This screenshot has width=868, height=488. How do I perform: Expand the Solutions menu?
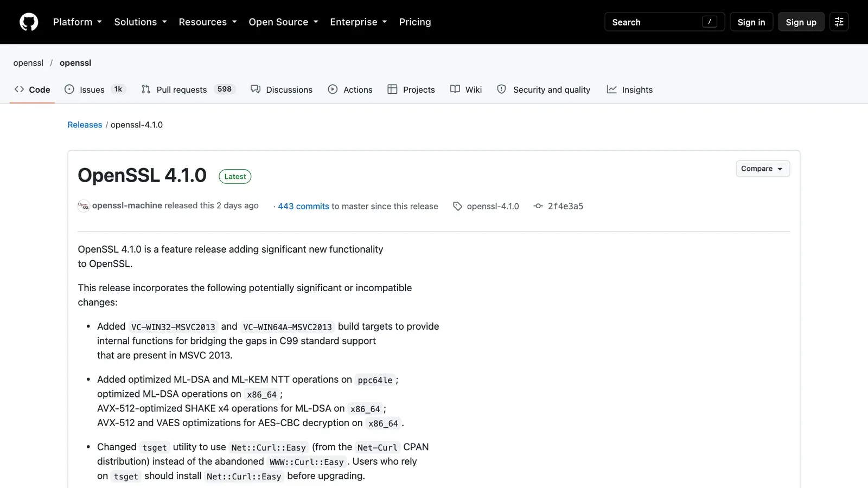tap(141, 22)
